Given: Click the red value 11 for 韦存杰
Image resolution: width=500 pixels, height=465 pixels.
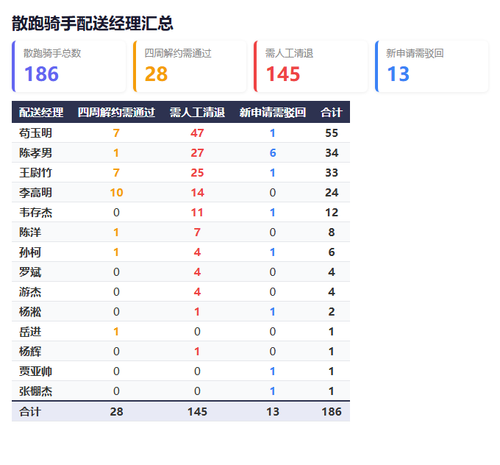Looking at the screenshot, I should (197, 212).
